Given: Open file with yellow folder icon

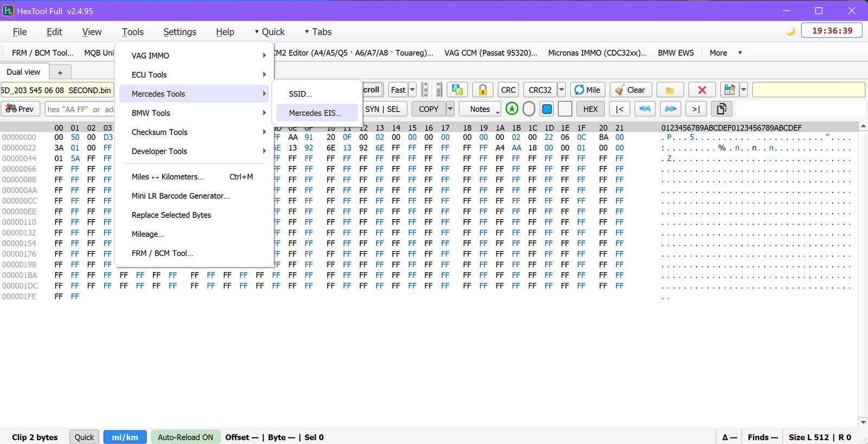Looking at the screenshot, I should (x=670, y=90).
